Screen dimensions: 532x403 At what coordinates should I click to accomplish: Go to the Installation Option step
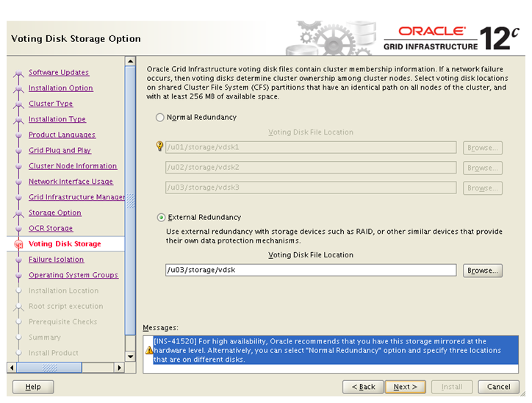61,88
